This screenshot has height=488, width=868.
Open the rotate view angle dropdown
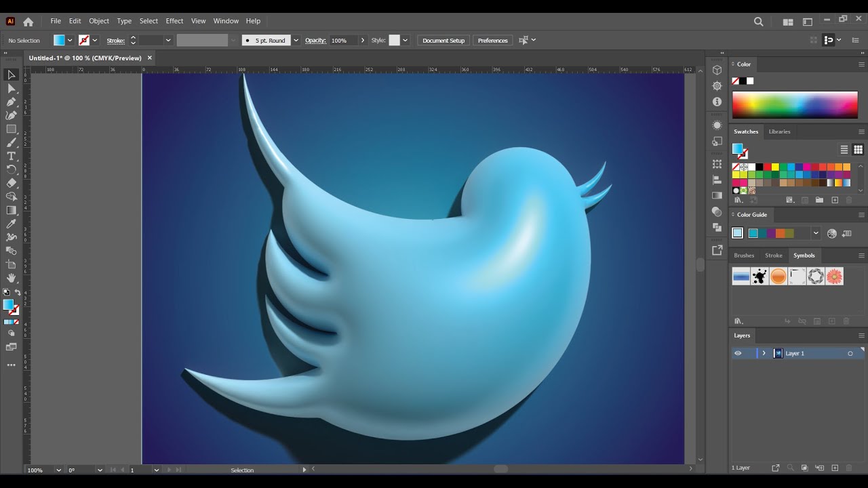pos(100,470)
